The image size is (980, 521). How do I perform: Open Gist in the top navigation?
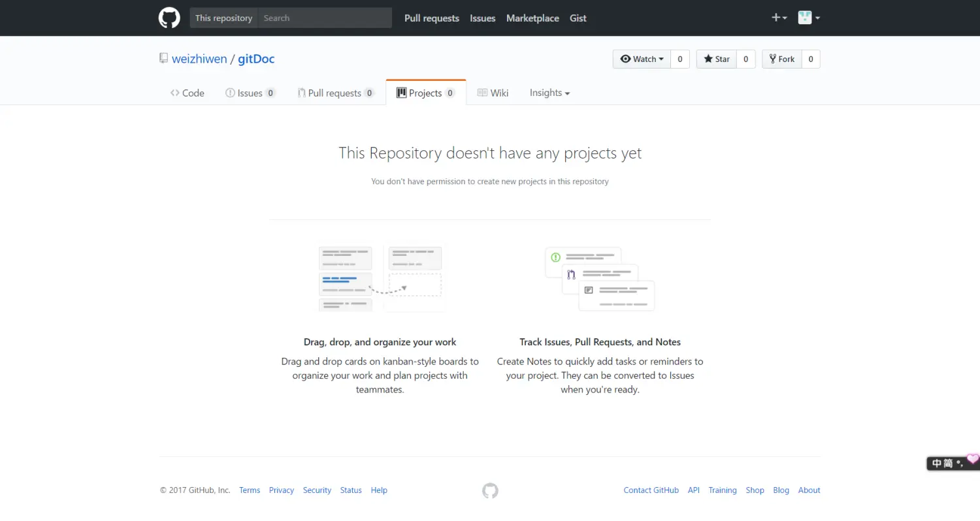pos(578,18)
